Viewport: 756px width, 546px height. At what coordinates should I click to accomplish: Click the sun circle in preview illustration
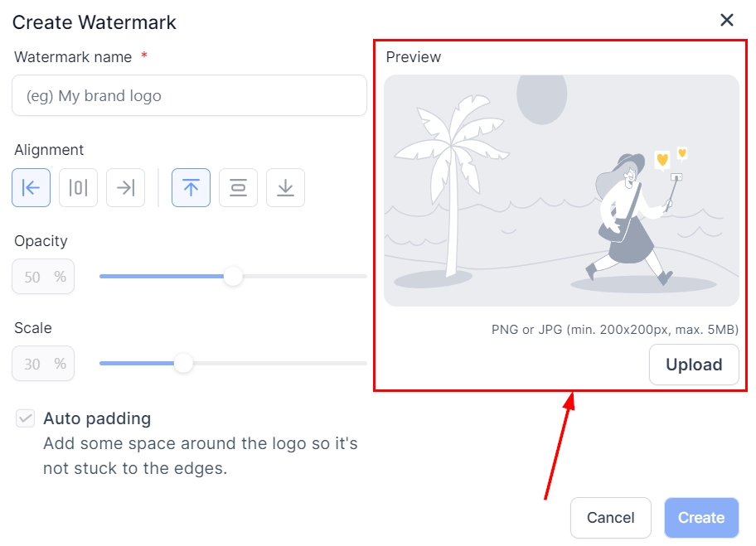point(541,98)
